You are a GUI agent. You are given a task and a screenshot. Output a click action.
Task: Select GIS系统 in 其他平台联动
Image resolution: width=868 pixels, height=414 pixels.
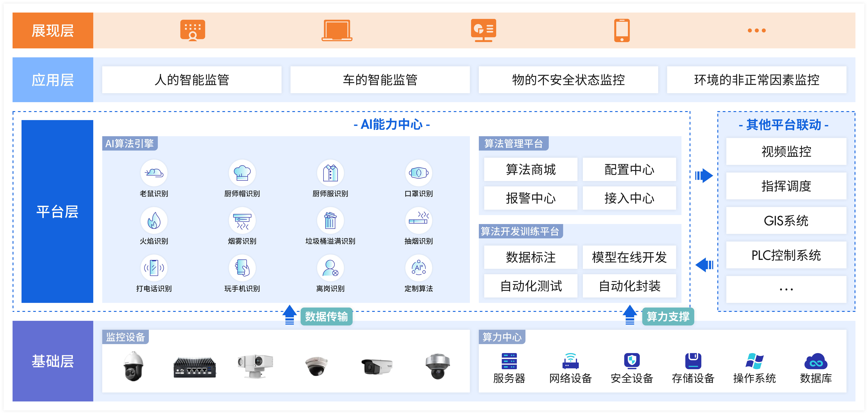[x=786, y=221]
